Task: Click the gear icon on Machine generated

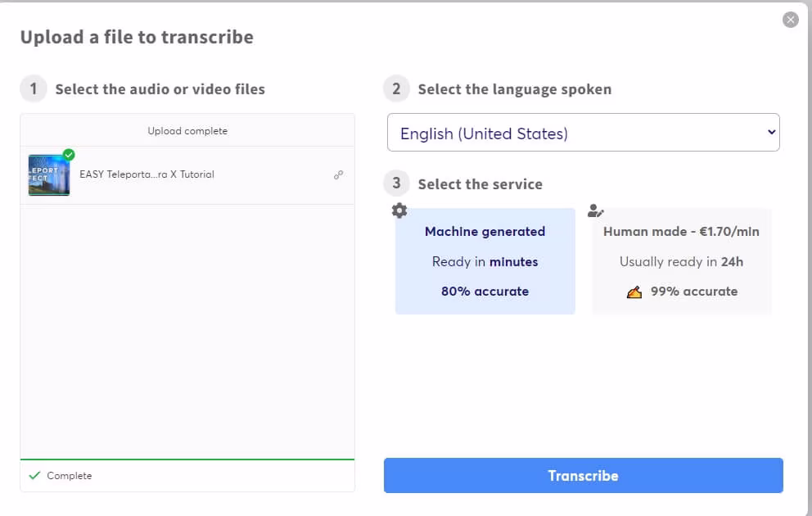Action: pyautogui.click(x=399, y=210)
